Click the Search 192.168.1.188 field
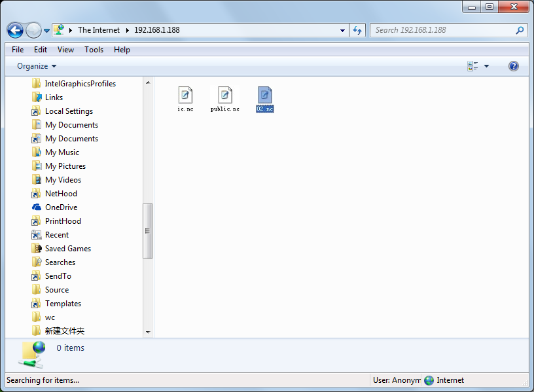The height and width of the screenshot is (392, 534). 449,30
